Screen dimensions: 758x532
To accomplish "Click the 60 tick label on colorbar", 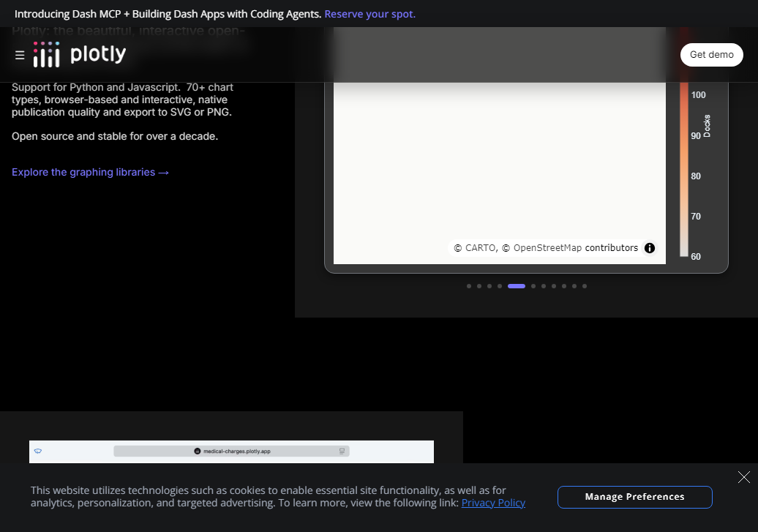I will [696, 257].
